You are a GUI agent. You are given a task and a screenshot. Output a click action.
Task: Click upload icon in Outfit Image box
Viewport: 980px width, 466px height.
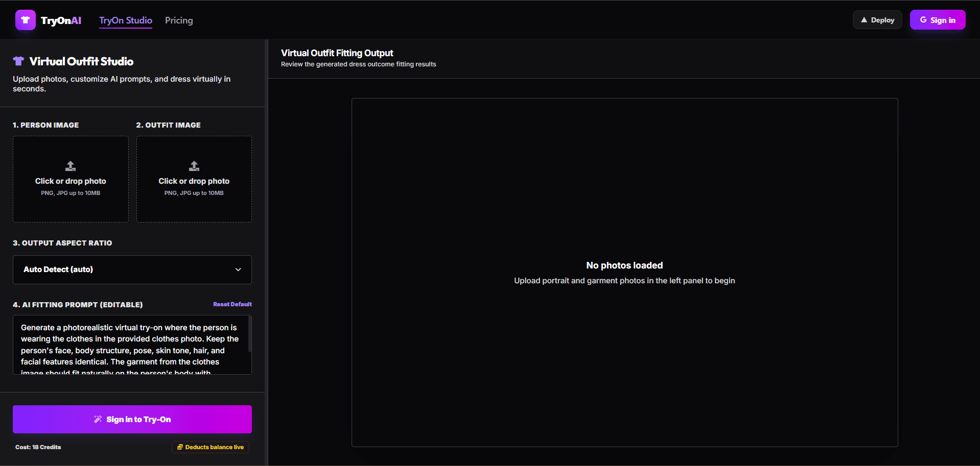pyautogui.click(x=194, y=166)
